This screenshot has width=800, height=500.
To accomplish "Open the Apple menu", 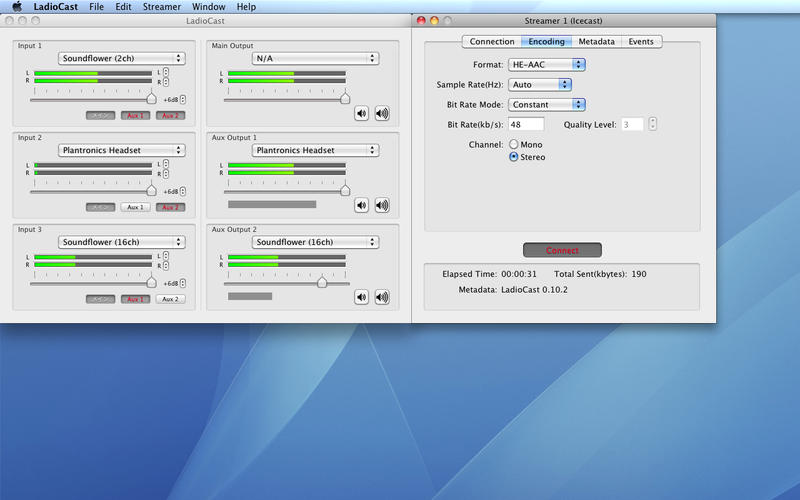I will (17, 7).
